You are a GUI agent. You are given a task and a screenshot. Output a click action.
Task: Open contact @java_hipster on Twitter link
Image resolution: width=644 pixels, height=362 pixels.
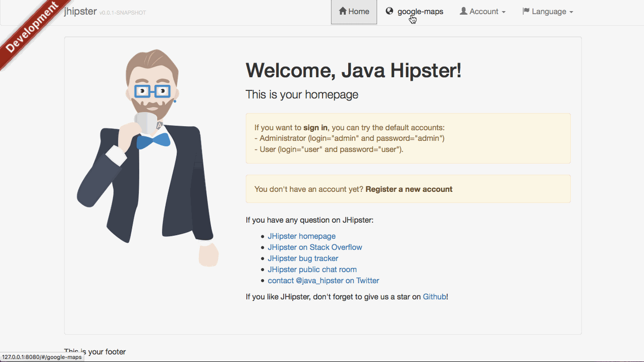pyautogui.click(x=324, y=281)
